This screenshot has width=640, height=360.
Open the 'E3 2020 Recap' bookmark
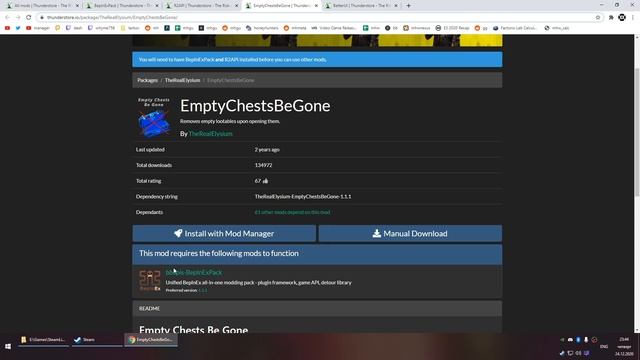pos(452,28)
